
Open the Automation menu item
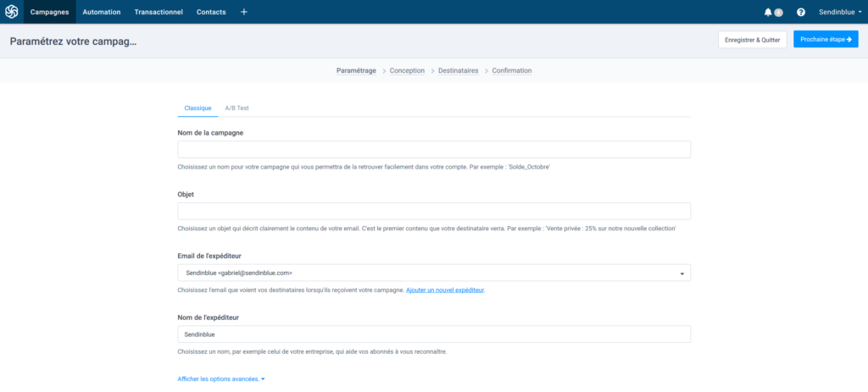point(102,12)
